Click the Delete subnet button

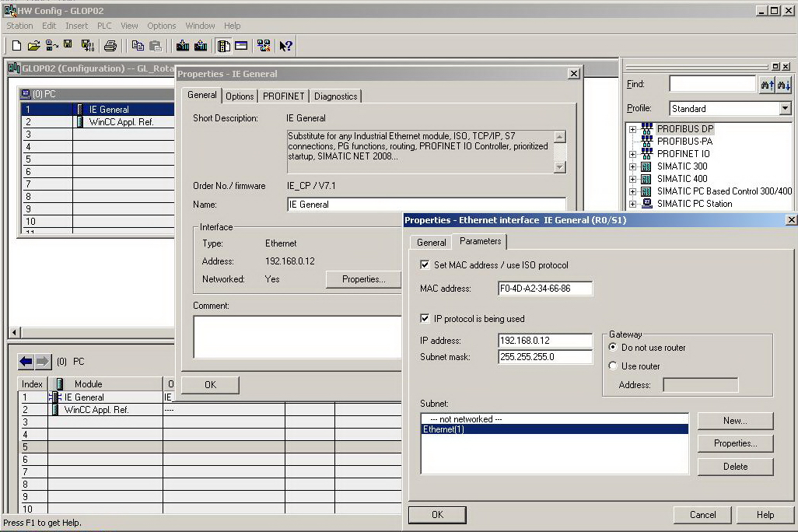pyautogui.click(x=736, y=467)
